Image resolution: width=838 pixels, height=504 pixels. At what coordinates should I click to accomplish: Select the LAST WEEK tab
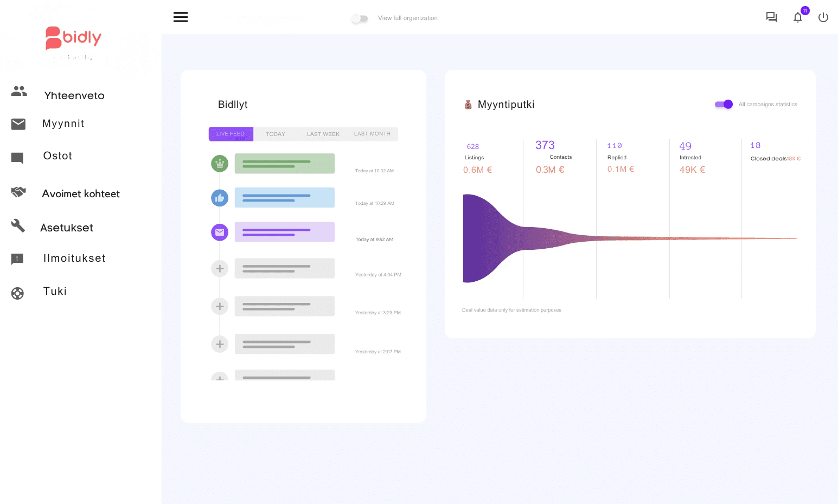tap(323, 134)
